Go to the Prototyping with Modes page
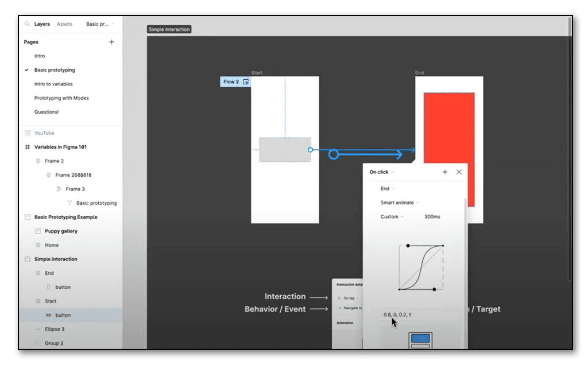588x369 pixels. point(61,98)
